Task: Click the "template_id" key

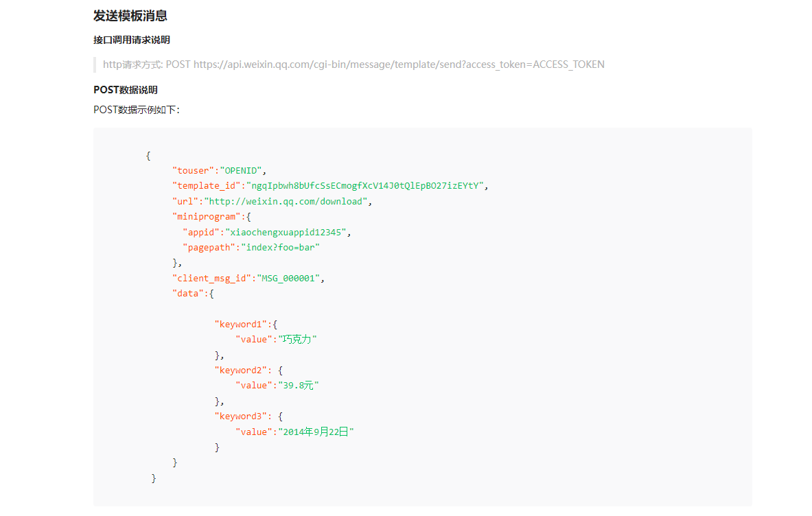Action: (x=207, y=186)
